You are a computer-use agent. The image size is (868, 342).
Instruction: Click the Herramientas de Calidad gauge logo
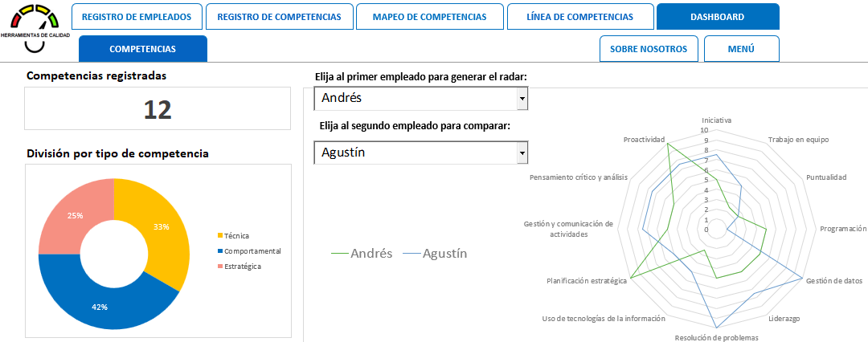click(x=35, y=28)
